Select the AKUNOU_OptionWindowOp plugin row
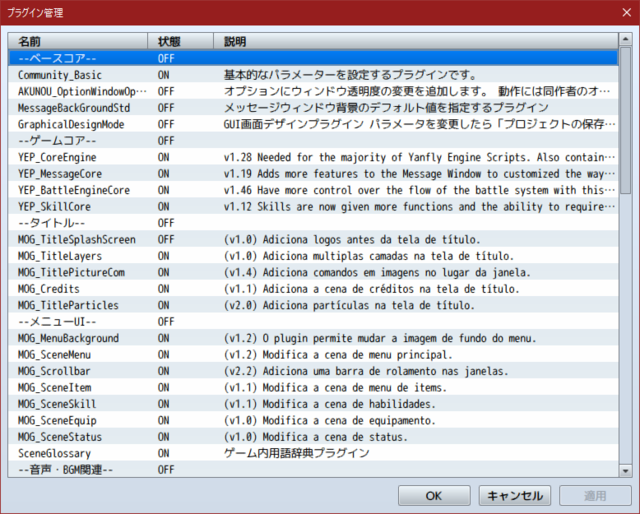640x514 pixels. pyautogui.click(x=313, y=91)
